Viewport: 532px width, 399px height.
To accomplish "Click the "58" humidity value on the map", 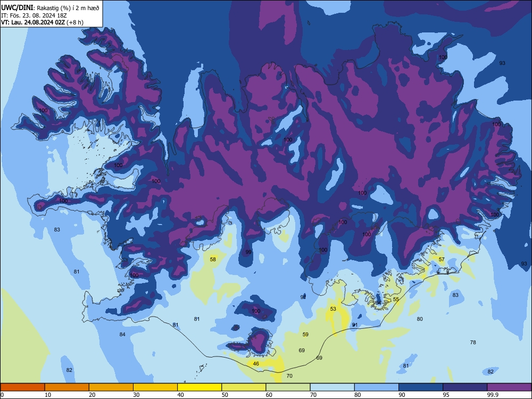I will (x=213, y=259).
